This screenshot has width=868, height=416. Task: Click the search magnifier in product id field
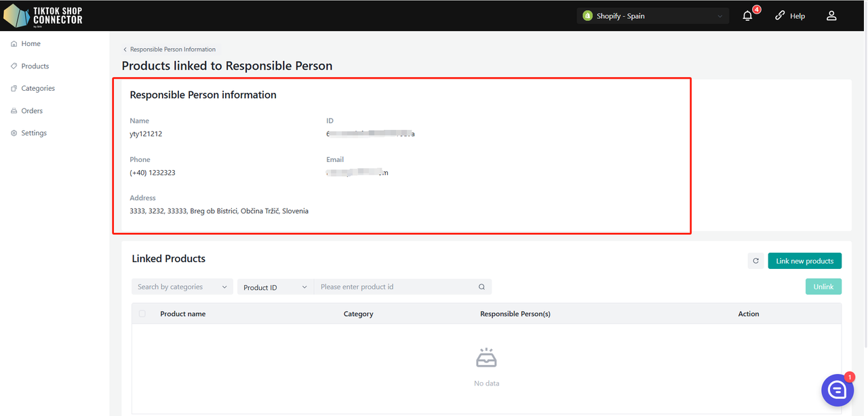[x=481, y=287]
